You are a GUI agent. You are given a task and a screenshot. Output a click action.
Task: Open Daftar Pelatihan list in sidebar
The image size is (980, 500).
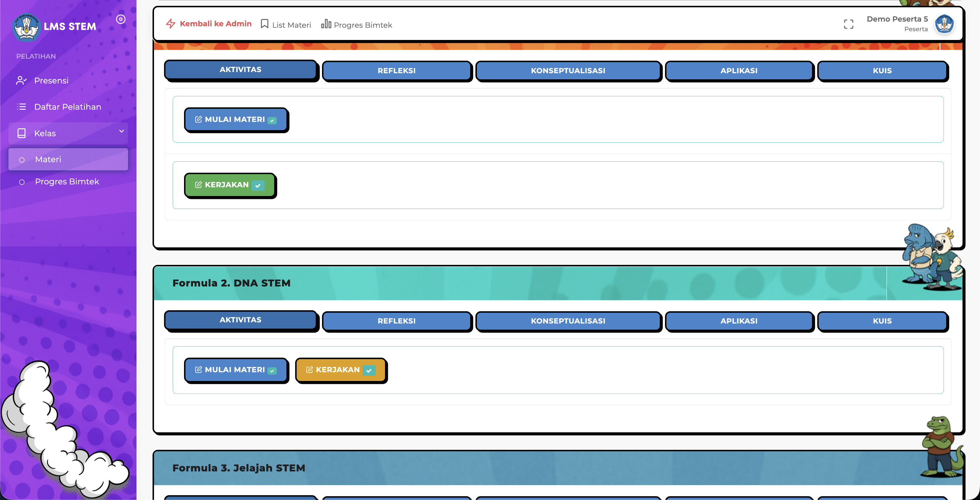point(67,107)
